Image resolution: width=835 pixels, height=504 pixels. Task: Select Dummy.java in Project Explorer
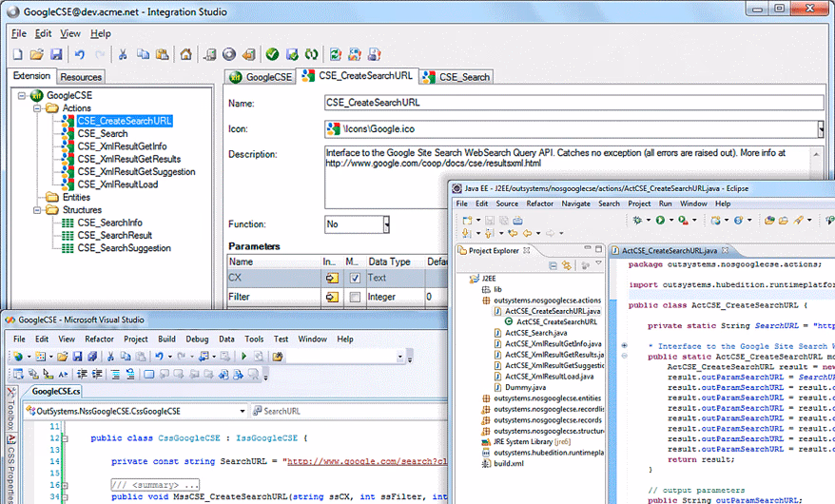click(525, 387)
